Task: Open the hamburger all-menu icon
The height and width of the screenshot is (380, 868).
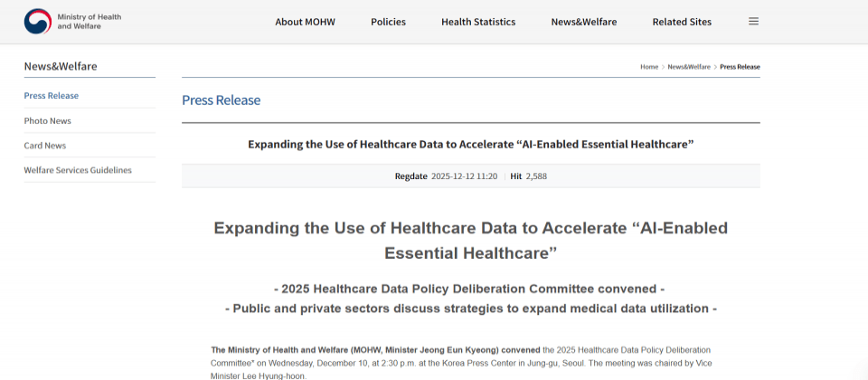Action: [753, 22]
